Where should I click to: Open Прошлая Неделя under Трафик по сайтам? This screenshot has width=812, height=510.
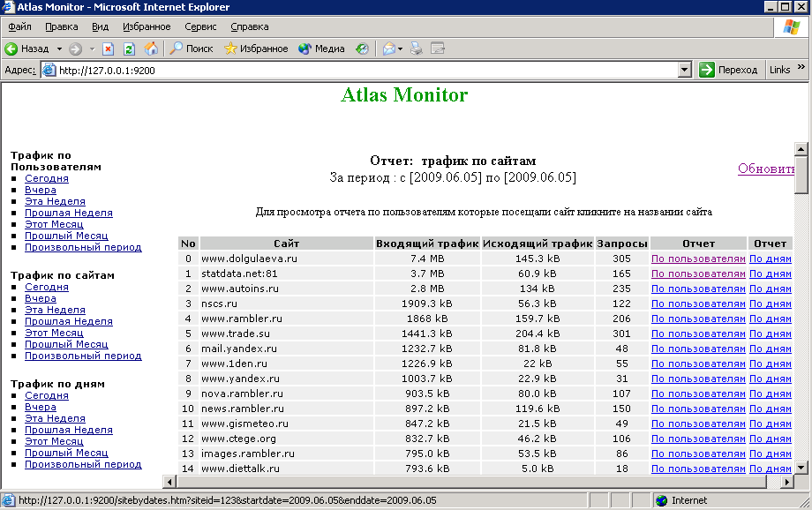68,321
